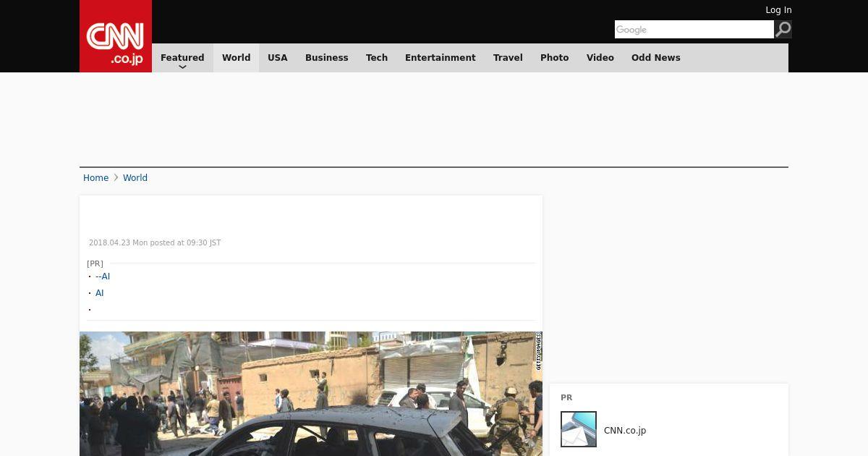This screenshot has width=868, height=456.
Task: Open Odd News section
Action: pos(656,58)
